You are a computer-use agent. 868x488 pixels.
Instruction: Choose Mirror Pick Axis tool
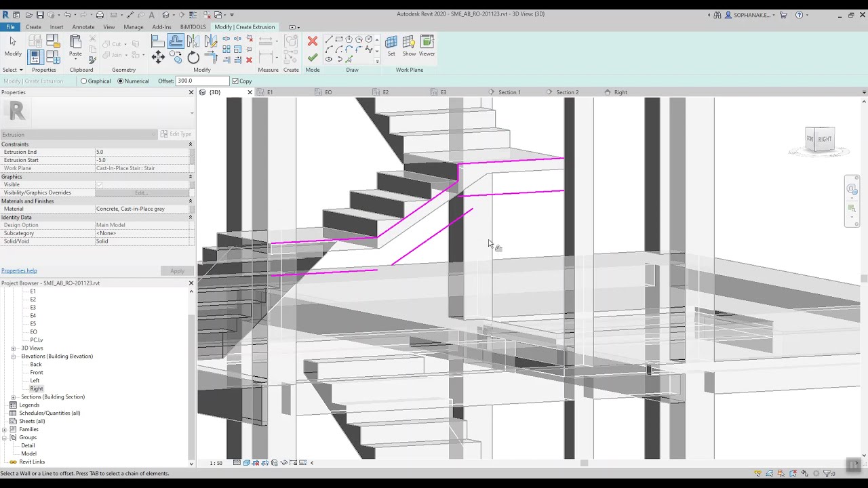(x=193, y=41)
